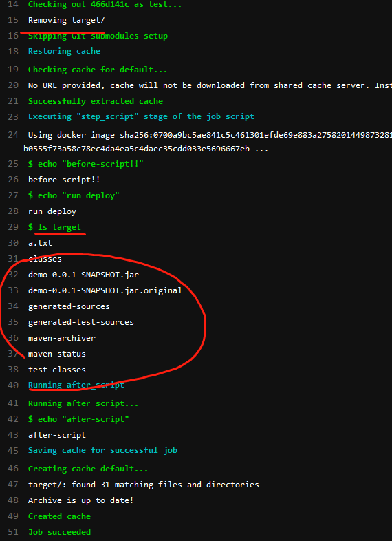This screenshot has width=392, height=541.
Task: Click line number 32 beside the jar file
Action: coord(13,275)
